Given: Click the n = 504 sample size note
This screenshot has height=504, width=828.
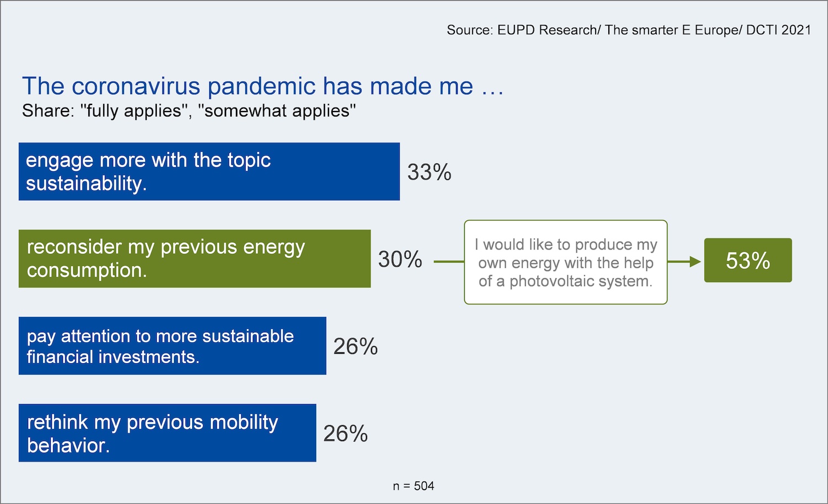Looking at the screenshot, I should (413, 486).
